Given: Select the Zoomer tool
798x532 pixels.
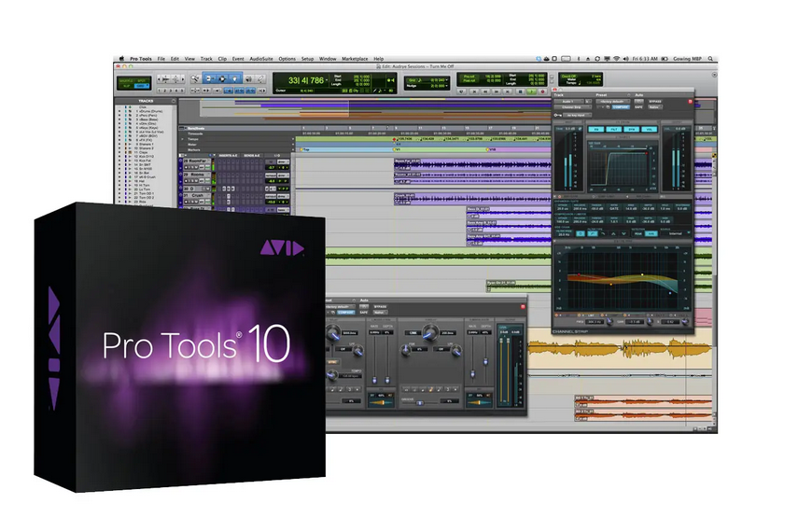Looking at the screenshot, I should tap(195, 79).
